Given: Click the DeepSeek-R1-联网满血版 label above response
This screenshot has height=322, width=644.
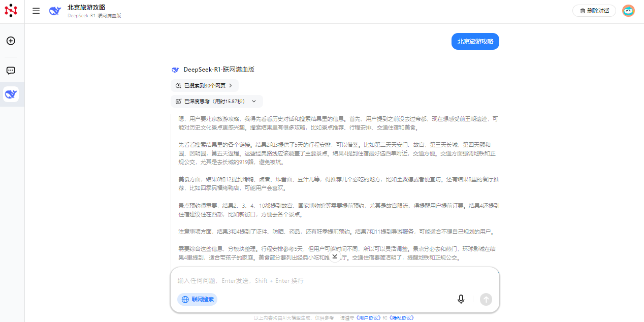Looking at the screenshot, I should (218, 70).
